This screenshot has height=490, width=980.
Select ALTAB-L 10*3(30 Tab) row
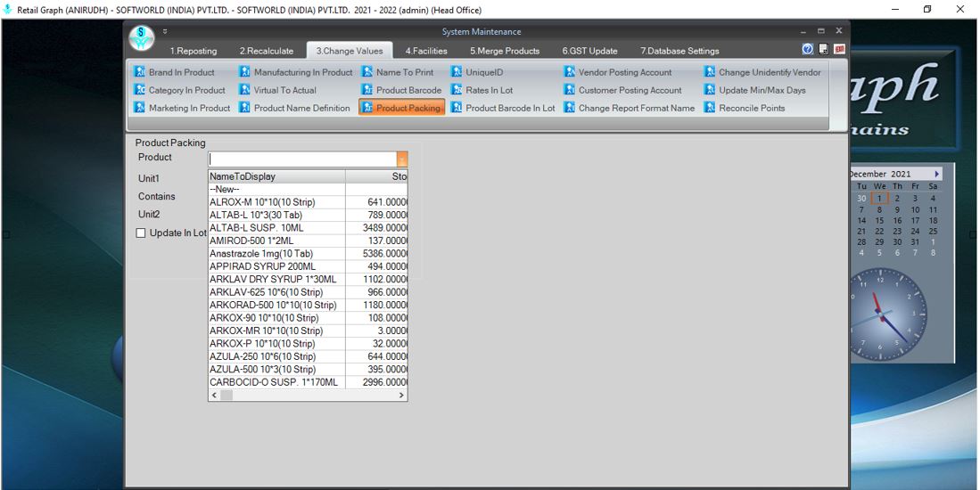tap(308, 215)
